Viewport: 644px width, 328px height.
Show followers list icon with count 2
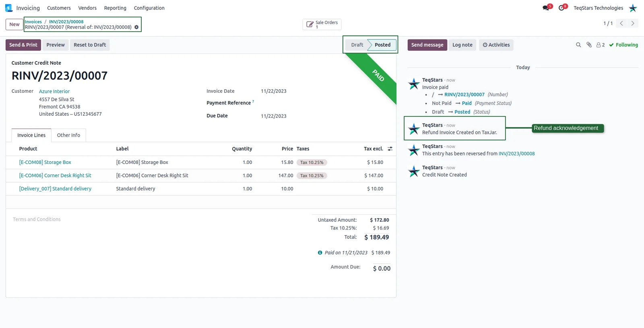600,45
